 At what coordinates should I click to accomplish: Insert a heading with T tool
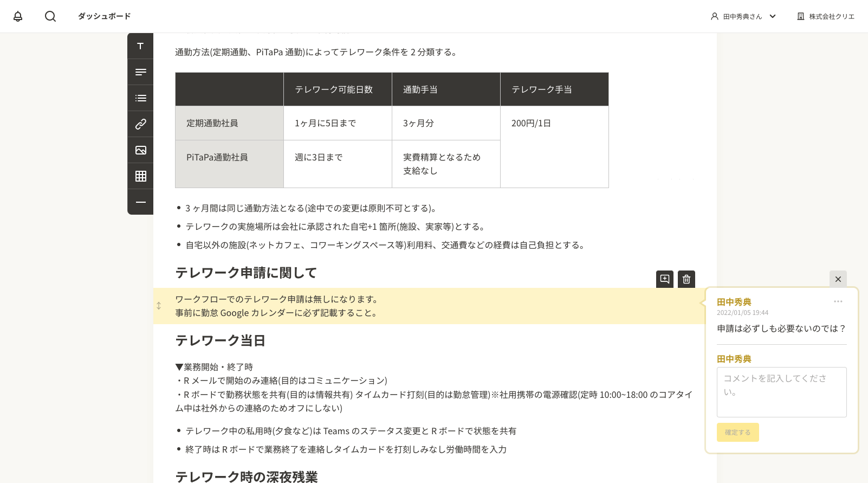[140, 46]
